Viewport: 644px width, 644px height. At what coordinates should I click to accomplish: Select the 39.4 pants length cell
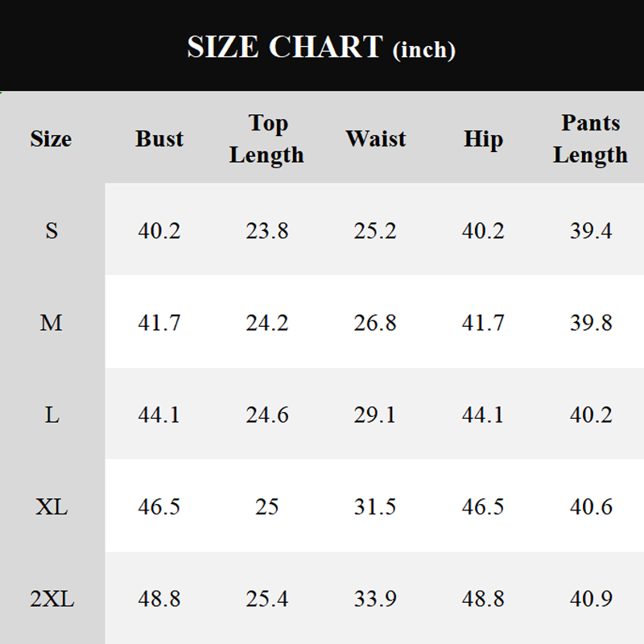(x=591, y=231)
